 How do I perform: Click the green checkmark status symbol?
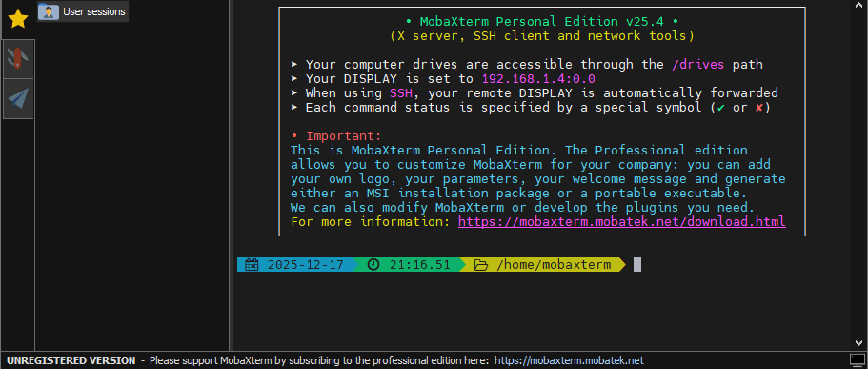click(720, 108)
